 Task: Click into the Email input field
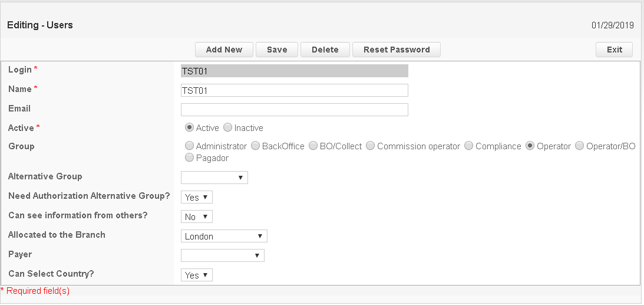(x=294, y=110)
